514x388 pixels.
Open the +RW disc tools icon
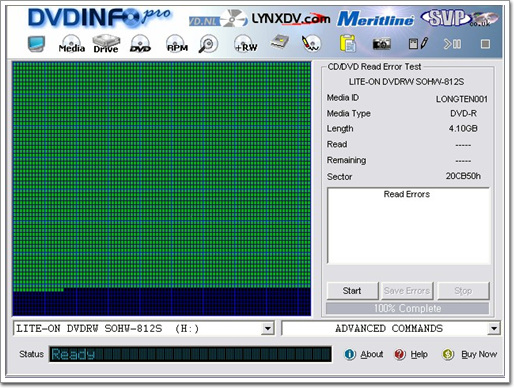click(246, 44)
